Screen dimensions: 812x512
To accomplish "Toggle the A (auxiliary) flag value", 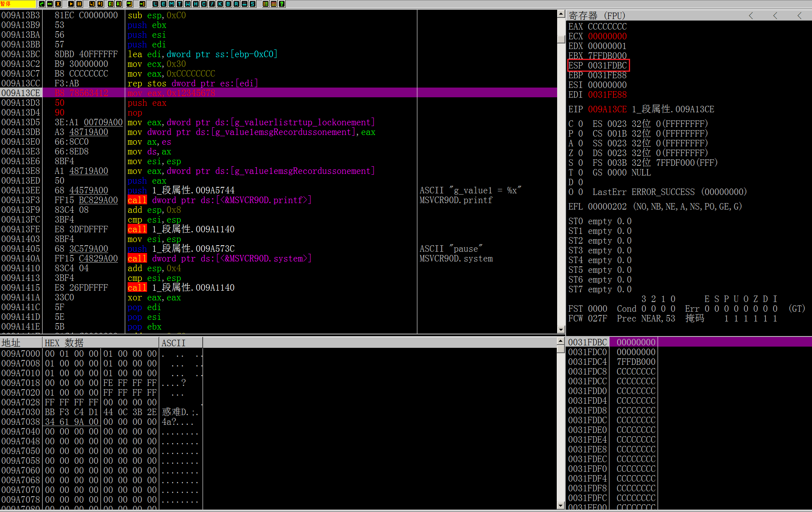I will pos(581,144).
